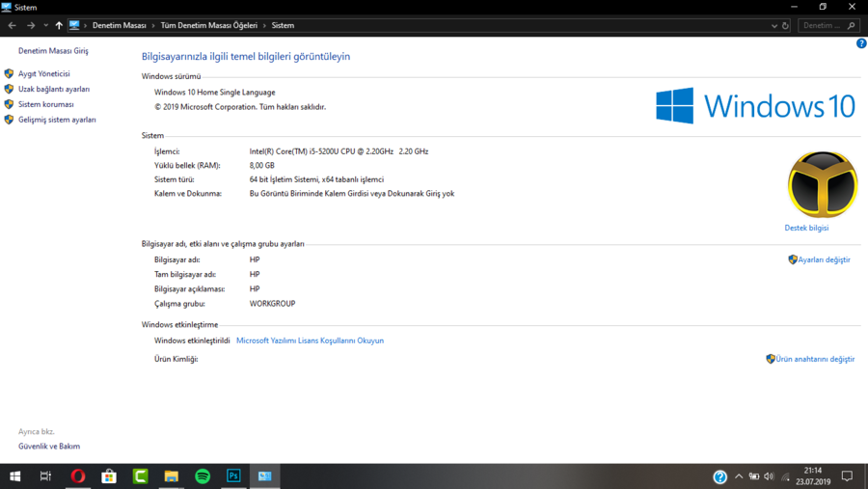Open the Action Center notifications icon
The image size is (868, 489).
click(x=847, y=476)
